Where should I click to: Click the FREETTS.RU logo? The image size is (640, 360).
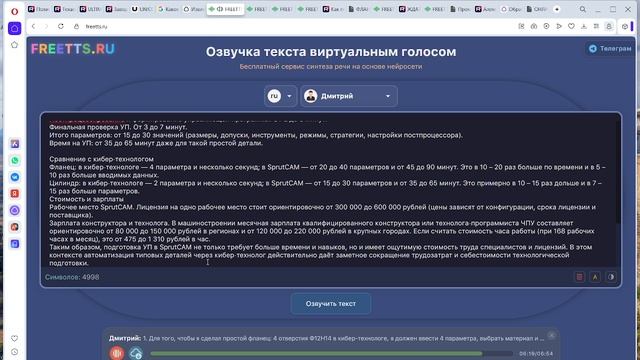tap(73, 49)
